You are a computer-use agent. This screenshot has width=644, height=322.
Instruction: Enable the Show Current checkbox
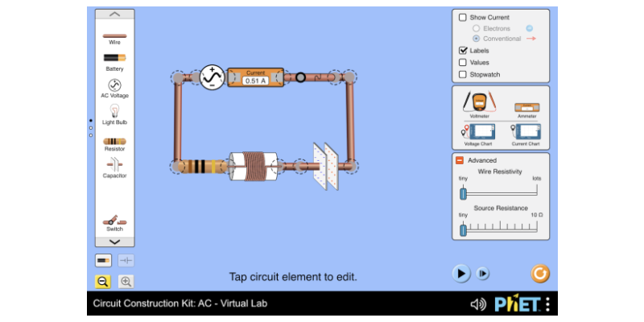point(463,17)
